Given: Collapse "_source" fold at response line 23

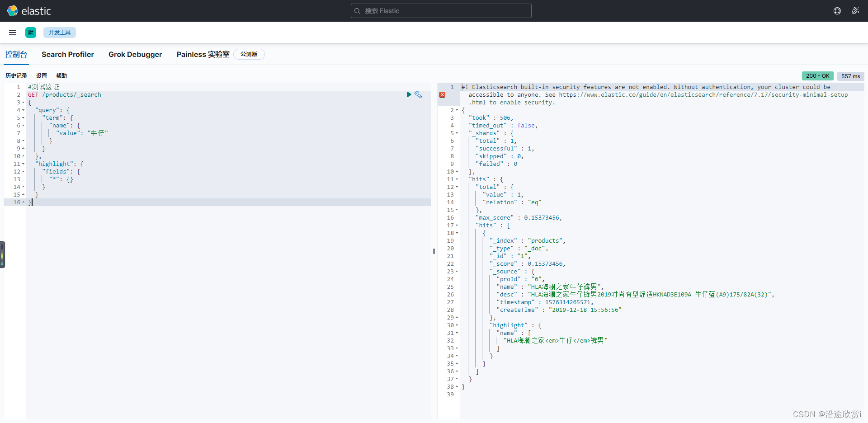Looking at the screenshot, I should click(457, 272).
